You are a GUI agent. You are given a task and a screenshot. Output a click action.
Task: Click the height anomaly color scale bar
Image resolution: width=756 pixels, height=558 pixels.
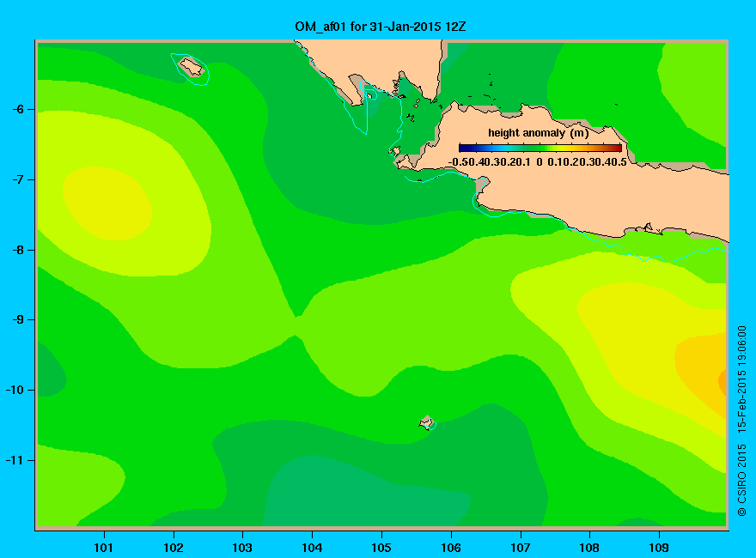pyautogui.click(x=540, y=148)
